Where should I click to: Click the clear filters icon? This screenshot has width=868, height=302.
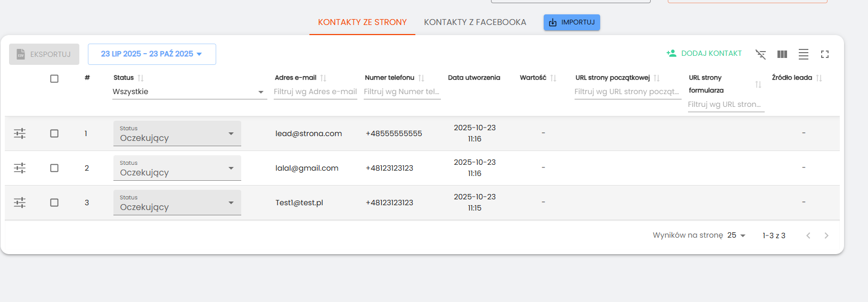760,54
